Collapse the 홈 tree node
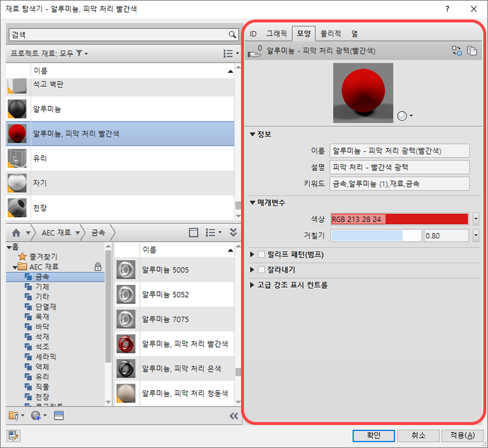 pos(9,248)
